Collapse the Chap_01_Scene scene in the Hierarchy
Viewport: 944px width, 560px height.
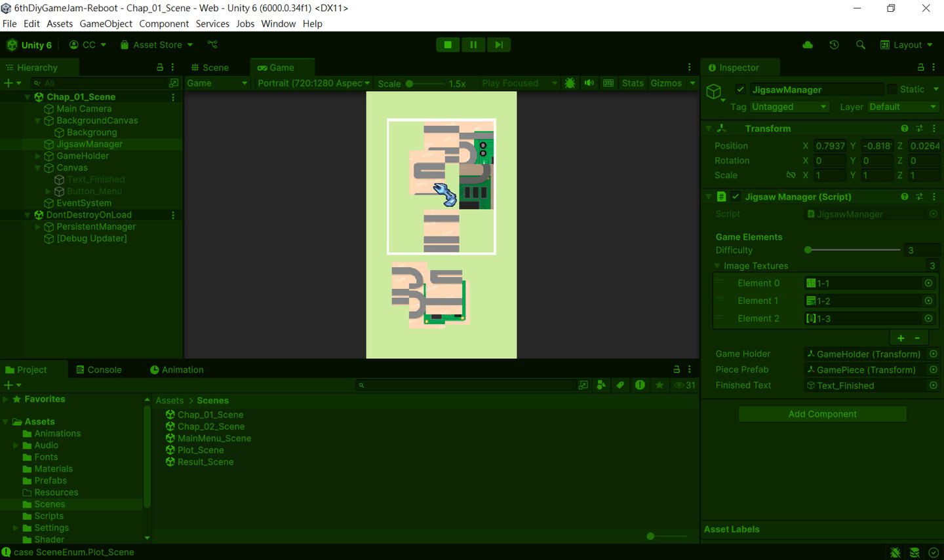(x=28, y=97)
